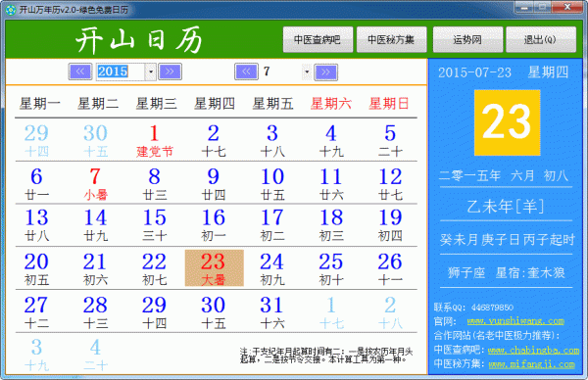This screenshot has height=380, width=588.
Task: Select July 17 初二
Action: [272, 225]
